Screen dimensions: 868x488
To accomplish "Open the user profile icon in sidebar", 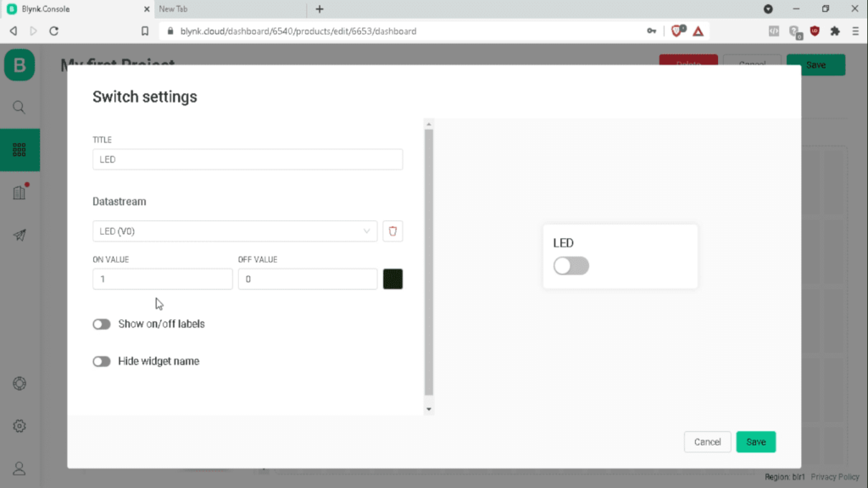I will tap(19, 469).
